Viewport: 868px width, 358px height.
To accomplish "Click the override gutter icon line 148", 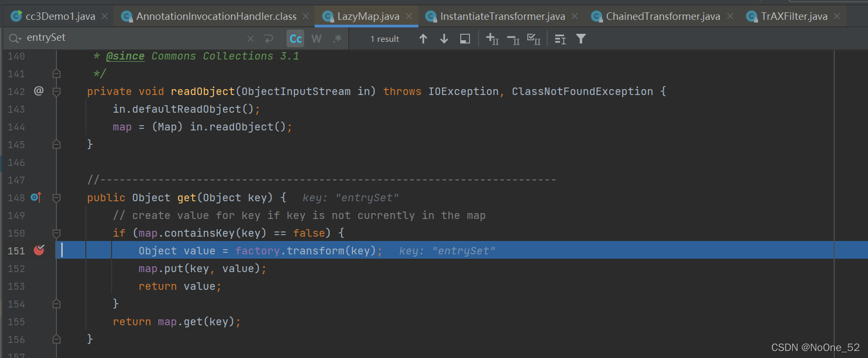I will pos(36,197).
